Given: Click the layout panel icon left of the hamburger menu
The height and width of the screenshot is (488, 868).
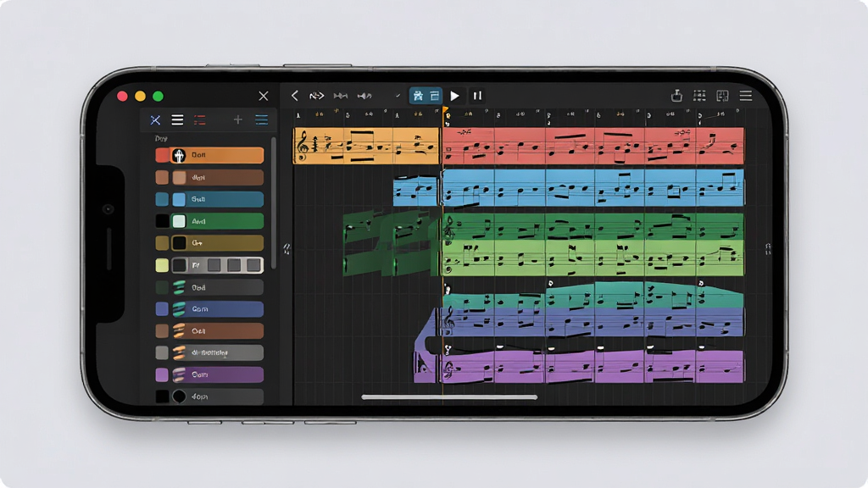Looking at the screenshot, I should tap(722, 96).
